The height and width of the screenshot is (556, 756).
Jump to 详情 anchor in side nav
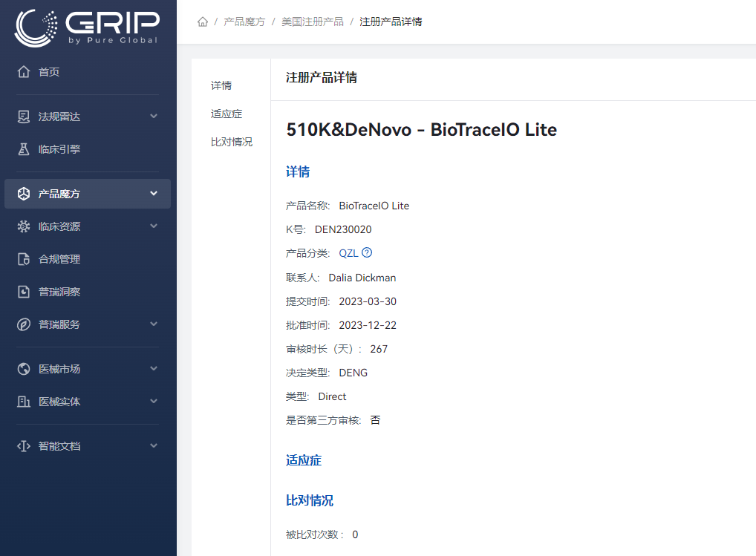pyautogui.click(x=221, y=85)
